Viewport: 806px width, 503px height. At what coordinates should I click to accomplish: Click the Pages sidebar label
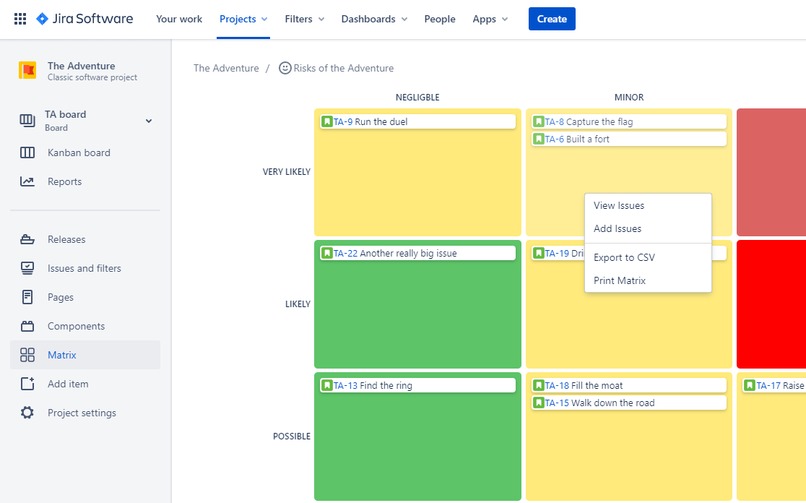tap(60, 297)
